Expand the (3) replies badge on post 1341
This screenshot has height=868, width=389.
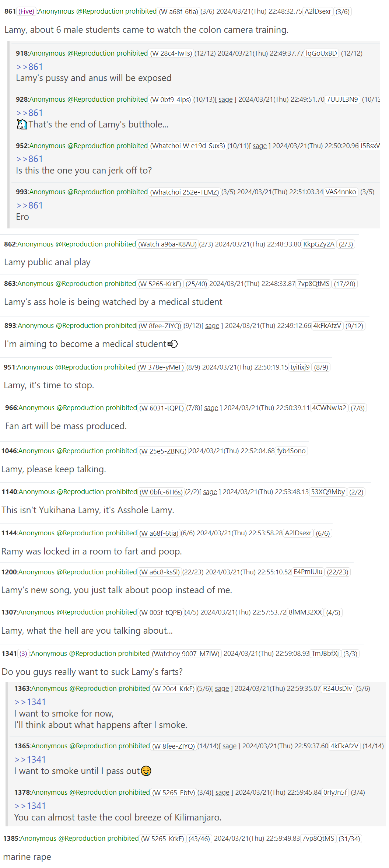click(x=24, y=654)
